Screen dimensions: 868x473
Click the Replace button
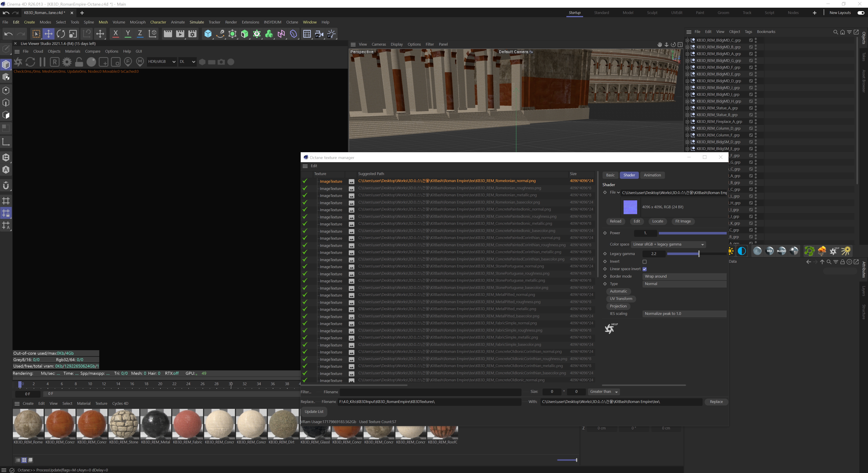(x=716, y=402)
